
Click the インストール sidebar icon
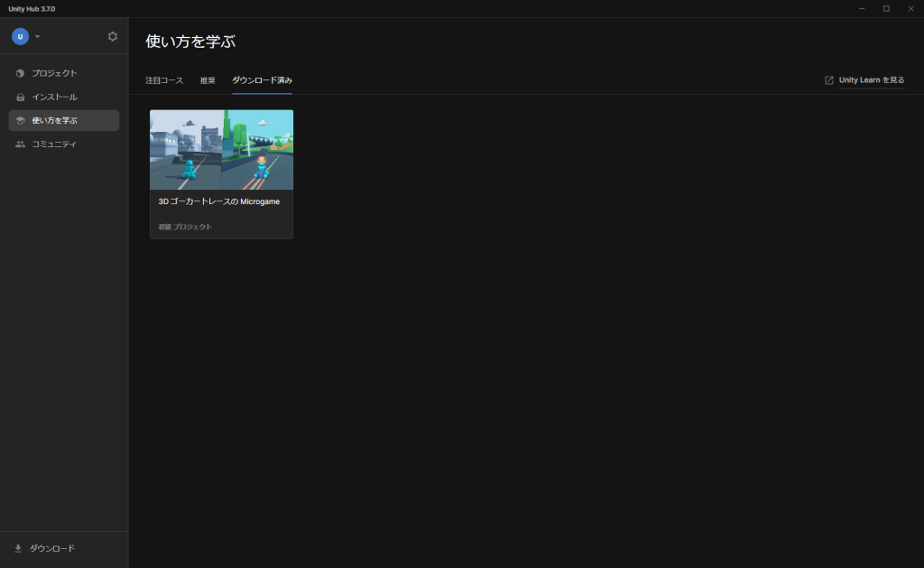(x=20, y=97)
